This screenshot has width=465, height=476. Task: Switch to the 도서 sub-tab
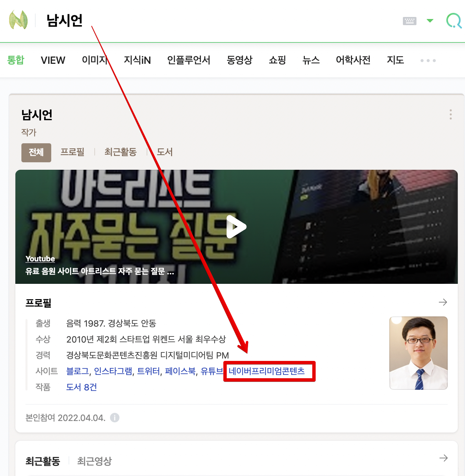[x=165, y=152]
